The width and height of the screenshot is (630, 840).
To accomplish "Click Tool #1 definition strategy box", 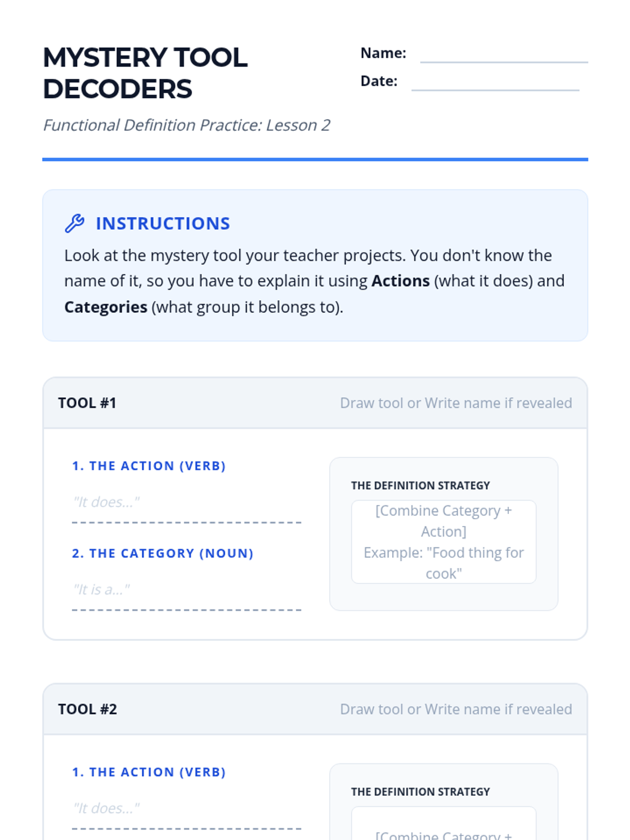I will (444, 542).
